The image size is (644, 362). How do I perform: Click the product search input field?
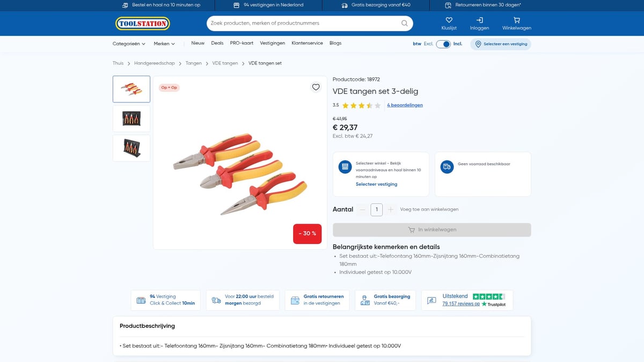coord(303,24)
